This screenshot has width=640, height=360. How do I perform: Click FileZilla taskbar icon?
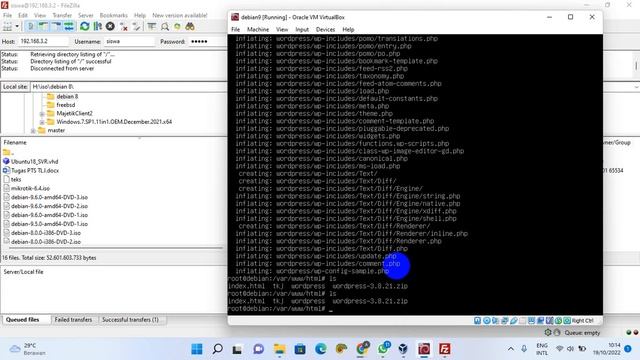click(x=444, y=349)
